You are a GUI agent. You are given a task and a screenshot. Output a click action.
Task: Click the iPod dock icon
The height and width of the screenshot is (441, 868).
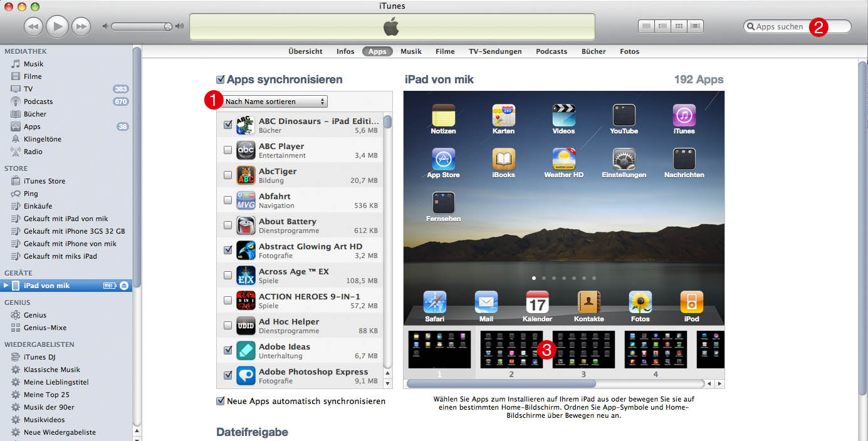point(691,302)
